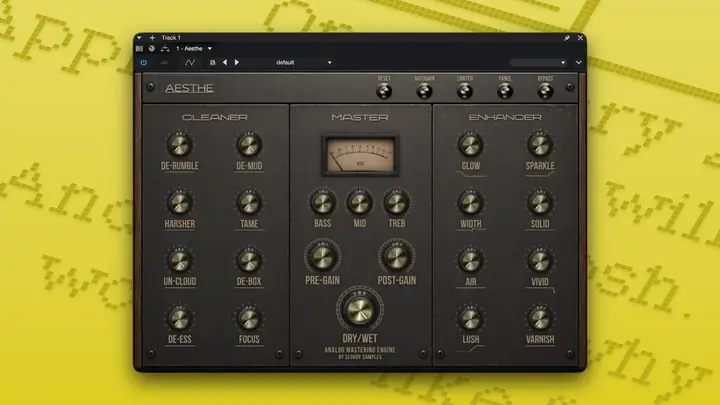Click the VU meter display
Screen dimensions: 720x405
pos(360,155)
